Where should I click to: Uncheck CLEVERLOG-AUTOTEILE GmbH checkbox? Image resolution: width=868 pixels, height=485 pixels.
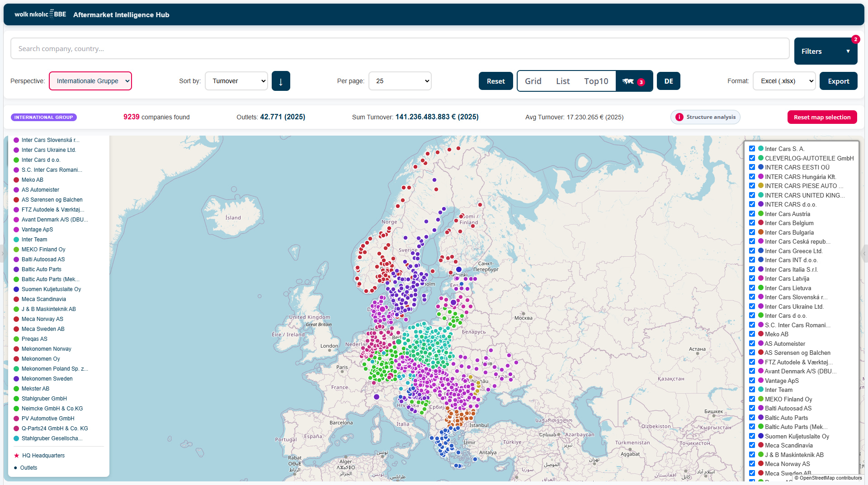pyautogui.click(x=752, y=158)
